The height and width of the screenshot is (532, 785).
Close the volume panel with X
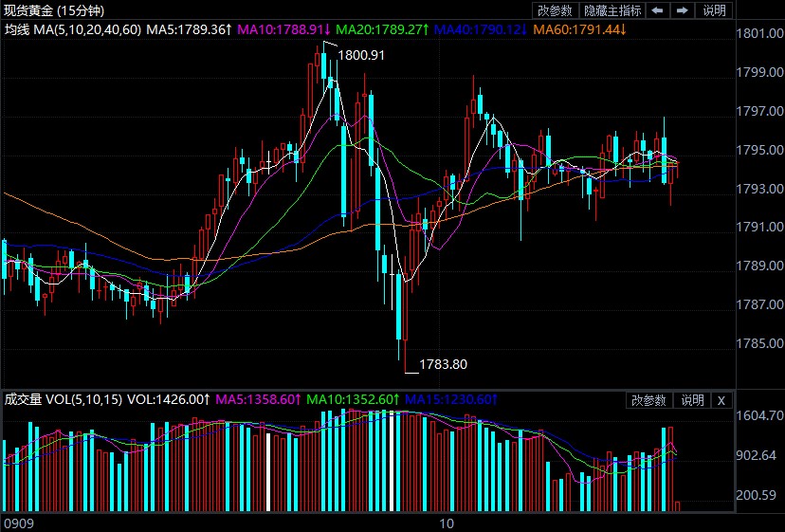721,400
